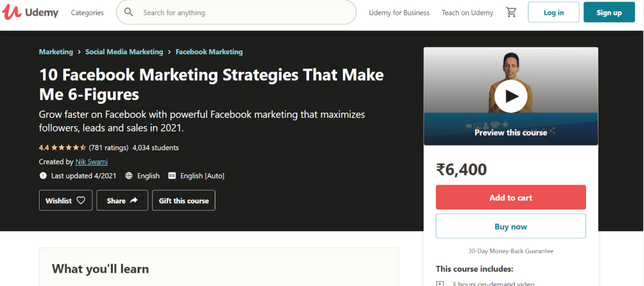644x286 pixels.
Task: Click the closed captions icon
Action: pos(171,176)
